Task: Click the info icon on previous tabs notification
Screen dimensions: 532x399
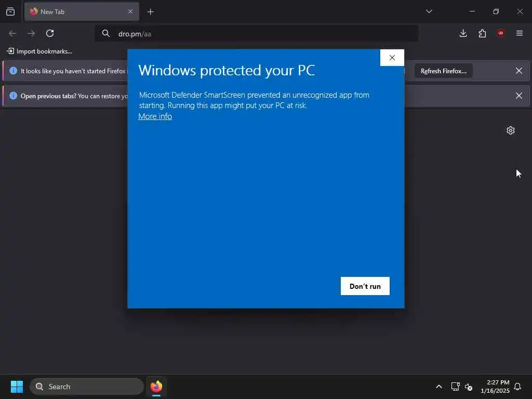Action: pyautogui.click(x=13, y=96)
